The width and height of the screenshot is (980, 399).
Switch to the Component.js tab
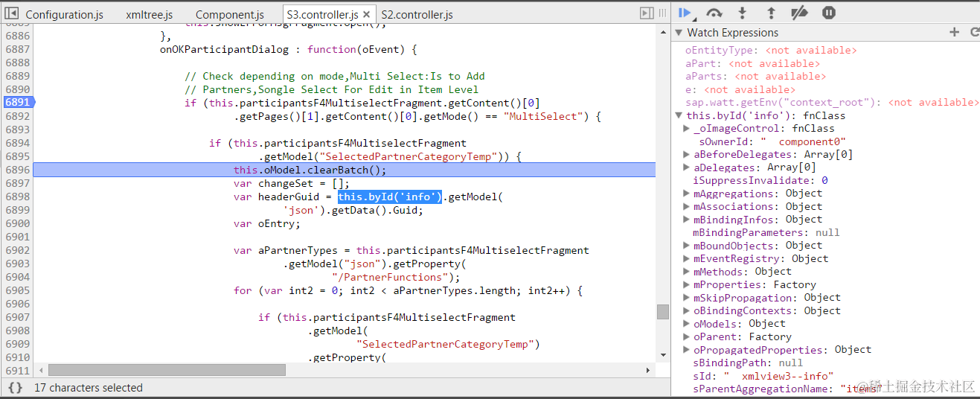pos(230,15)
